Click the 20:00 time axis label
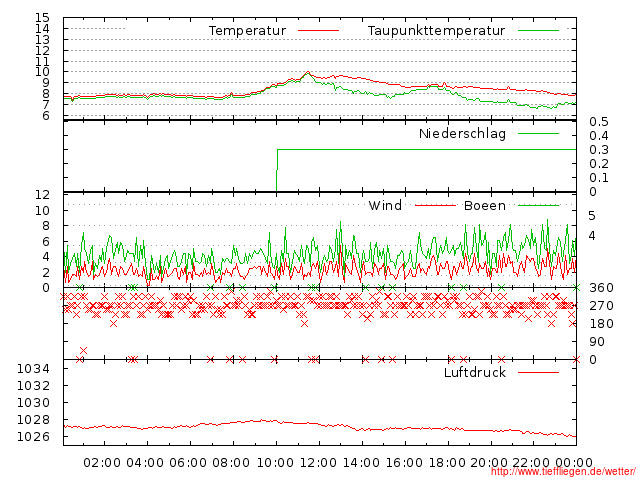 point(489,463)
